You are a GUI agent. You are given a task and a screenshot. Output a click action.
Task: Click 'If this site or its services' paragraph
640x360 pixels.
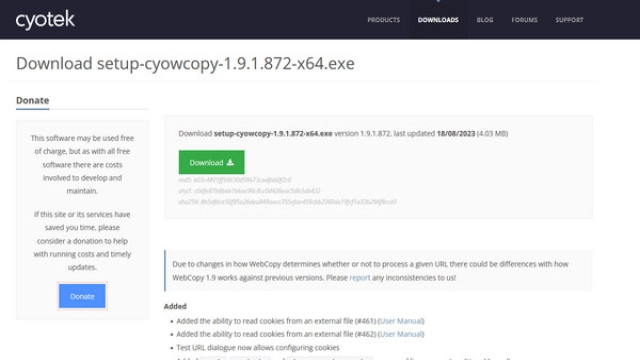(x=82, y=240)
